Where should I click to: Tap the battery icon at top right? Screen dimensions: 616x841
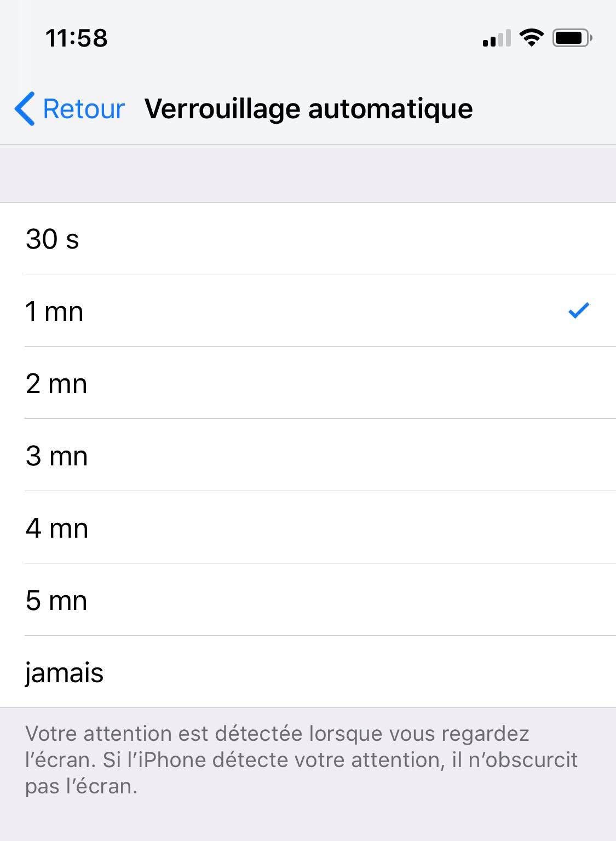pyautogui.click(x=571, y=36)
